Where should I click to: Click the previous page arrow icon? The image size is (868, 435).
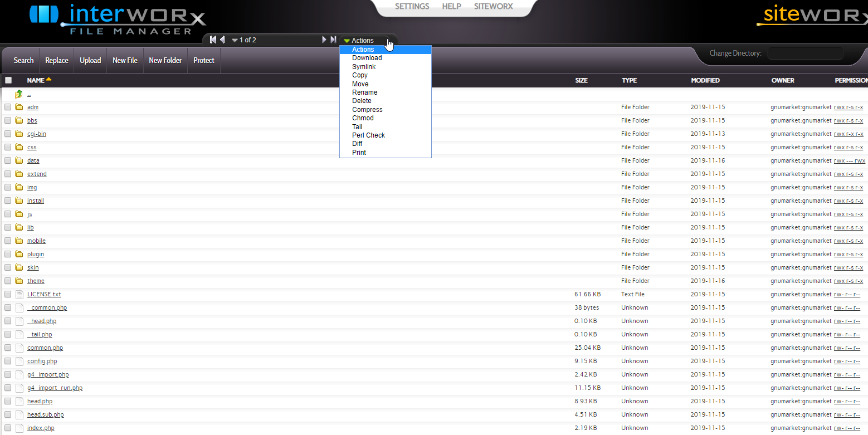coord(222,40)
